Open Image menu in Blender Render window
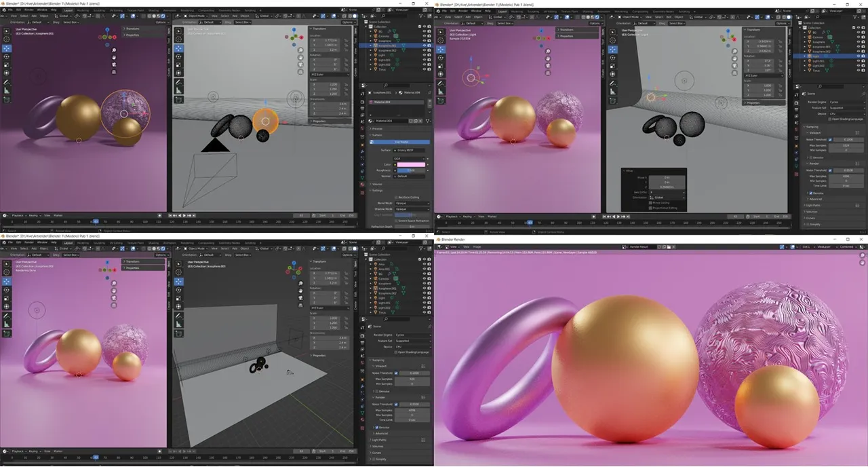 coord(477,247)
